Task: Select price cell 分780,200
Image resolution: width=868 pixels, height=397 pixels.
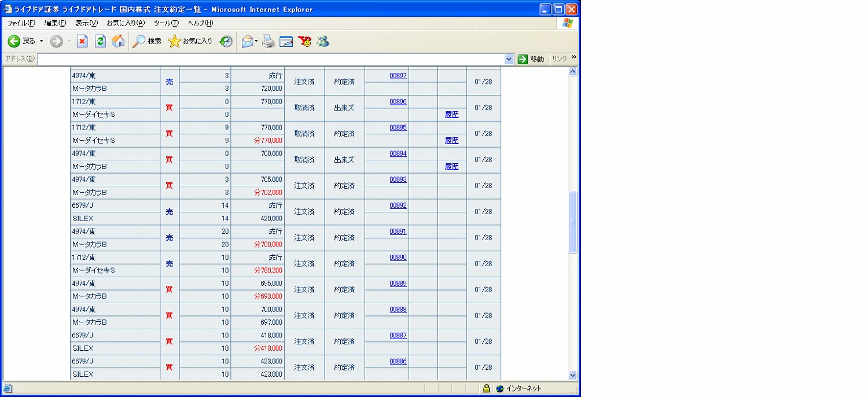Action: 269,270
